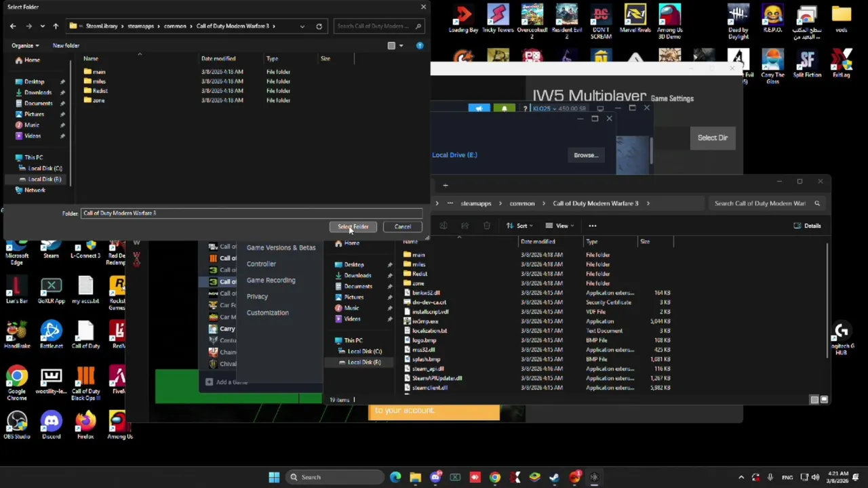Open See more options in File Explorer toolbar
Screen dimensions: 868x488
pos(593,226)
